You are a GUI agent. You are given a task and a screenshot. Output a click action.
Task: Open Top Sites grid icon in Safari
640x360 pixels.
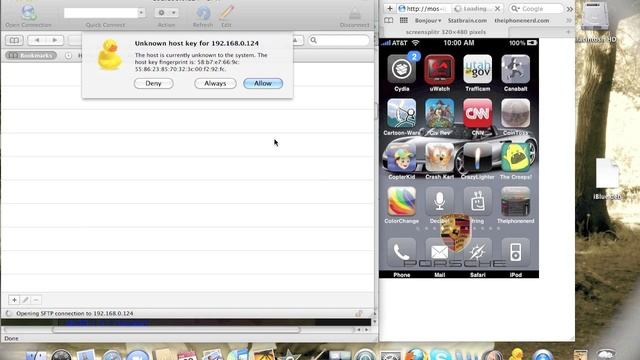[x=404, y=20]
